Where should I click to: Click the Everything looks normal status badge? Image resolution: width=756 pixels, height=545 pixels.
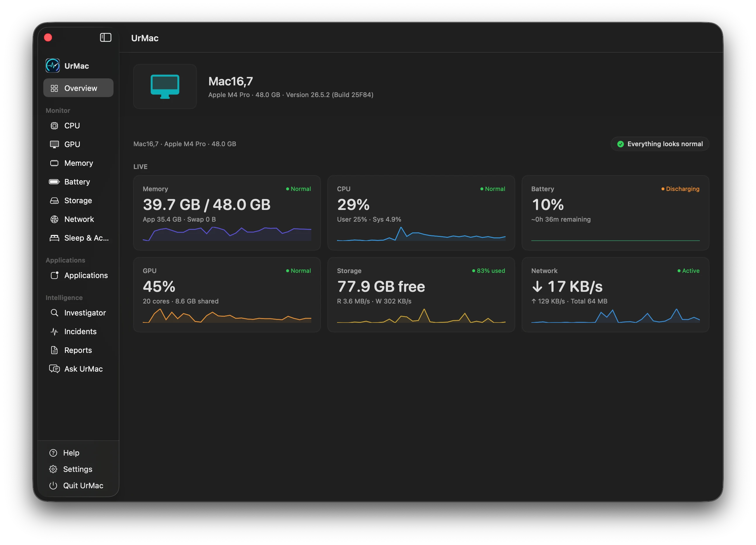coord(660,144)
